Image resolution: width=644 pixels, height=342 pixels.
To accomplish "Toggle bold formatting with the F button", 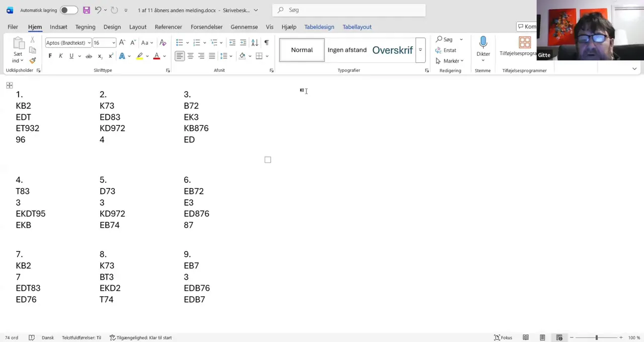I will point(50,56).
